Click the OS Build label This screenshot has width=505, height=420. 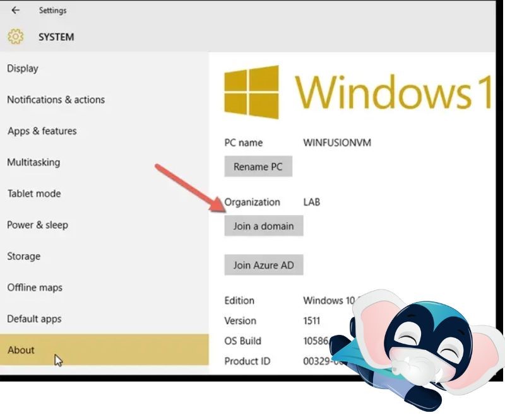[x=243, y=341]
